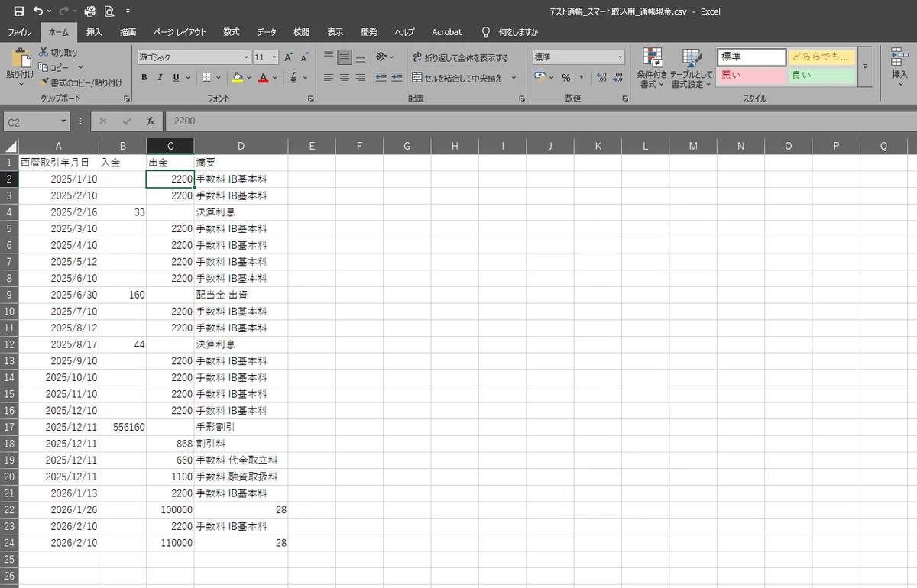Click the comma style icon

581,77
